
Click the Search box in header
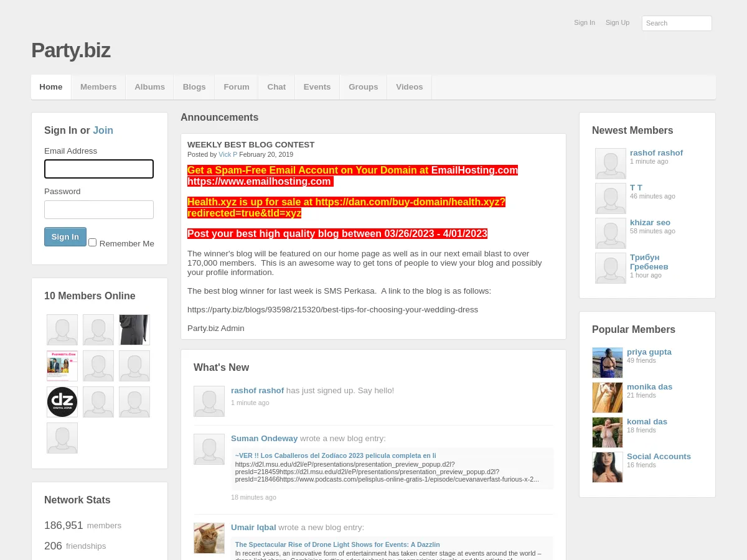coord(677,23)
